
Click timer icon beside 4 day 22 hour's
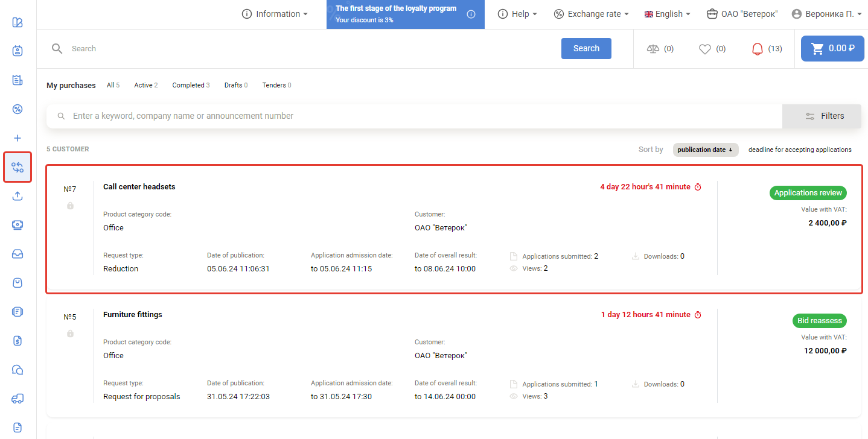coord(698,187)
